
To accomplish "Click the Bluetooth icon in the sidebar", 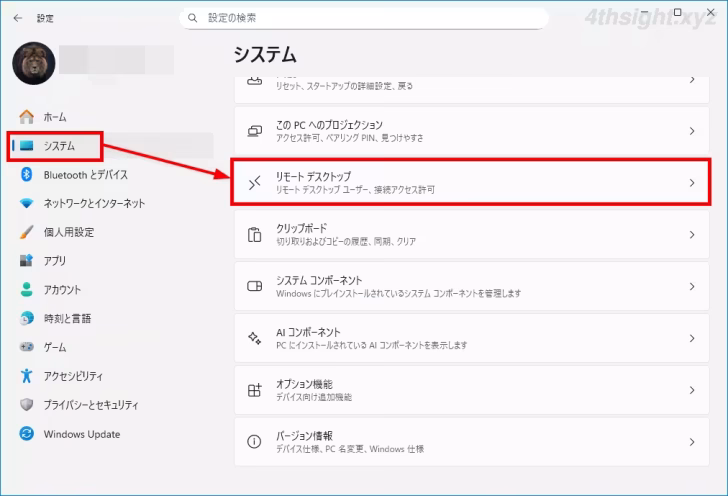I will (x=27, y=174).
